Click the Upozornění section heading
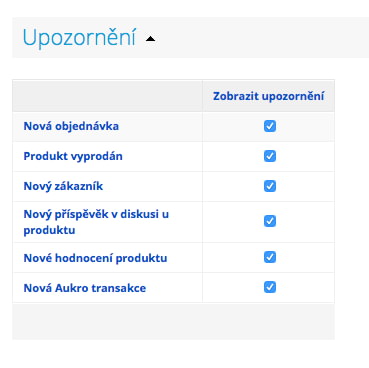 click(79, 38)
